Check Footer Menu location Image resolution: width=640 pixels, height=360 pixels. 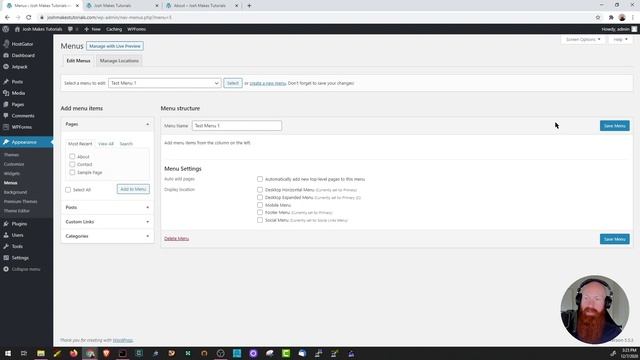260,212
